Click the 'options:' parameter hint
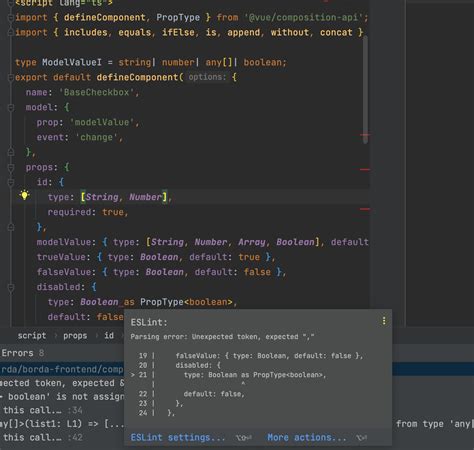The image size is (474, 450). coord(207,77)
